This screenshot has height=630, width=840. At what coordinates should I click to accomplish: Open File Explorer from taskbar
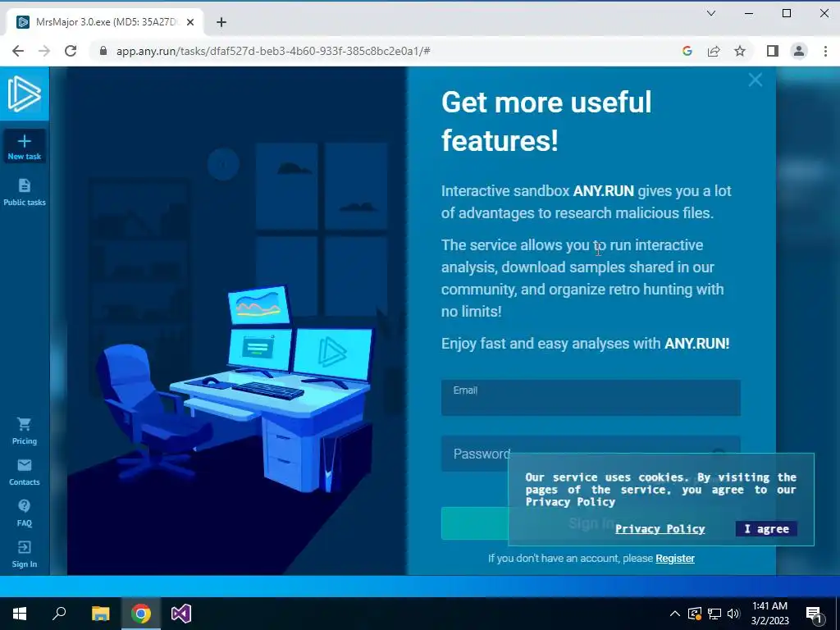click(x=100, y=614)
